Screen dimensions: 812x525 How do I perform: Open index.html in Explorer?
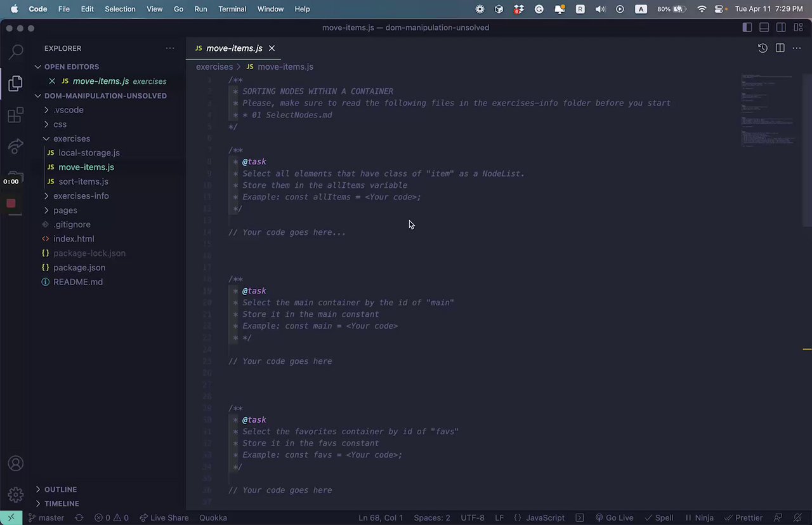coord(74,239)
